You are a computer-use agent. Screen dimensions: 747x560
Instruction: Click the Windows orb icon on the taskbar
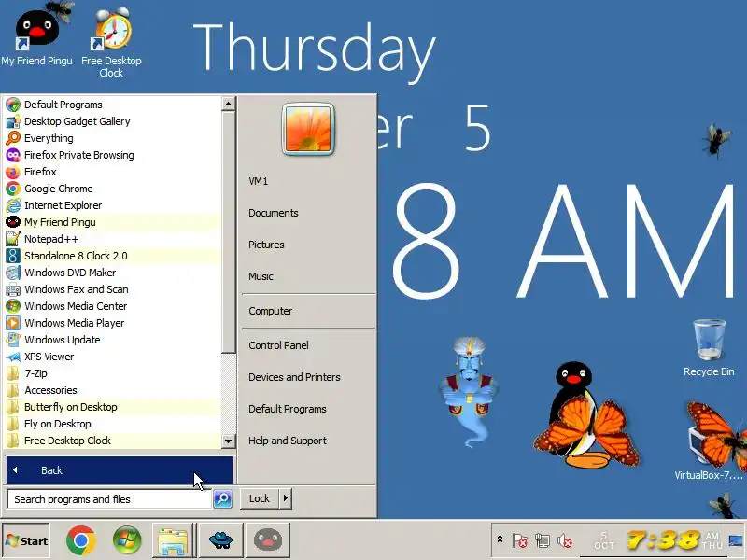pos(127,540)
